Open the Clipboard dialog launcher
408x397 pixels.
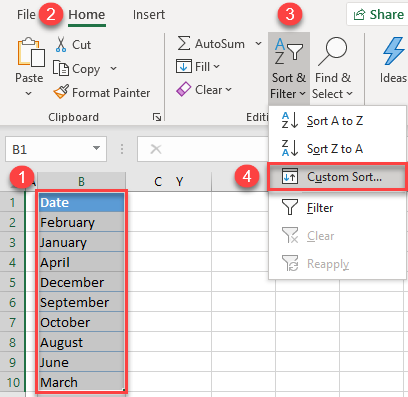(157, 117)
